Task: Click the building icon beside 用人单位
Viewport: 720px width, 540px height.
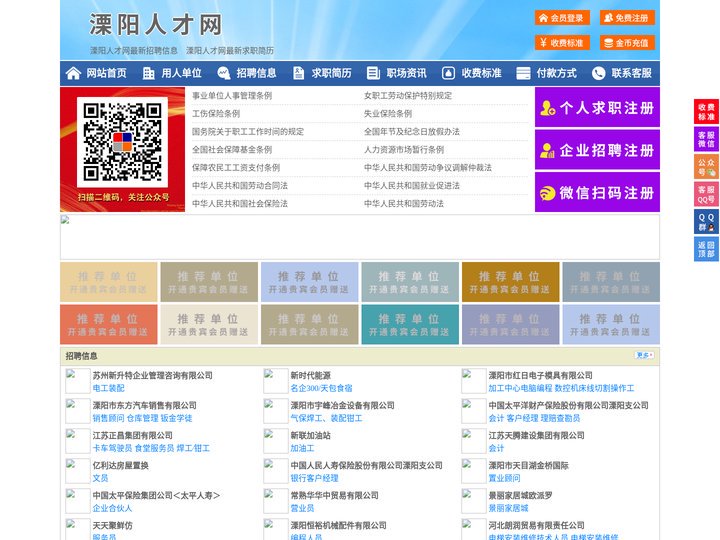Action: (x=148, y=73)
